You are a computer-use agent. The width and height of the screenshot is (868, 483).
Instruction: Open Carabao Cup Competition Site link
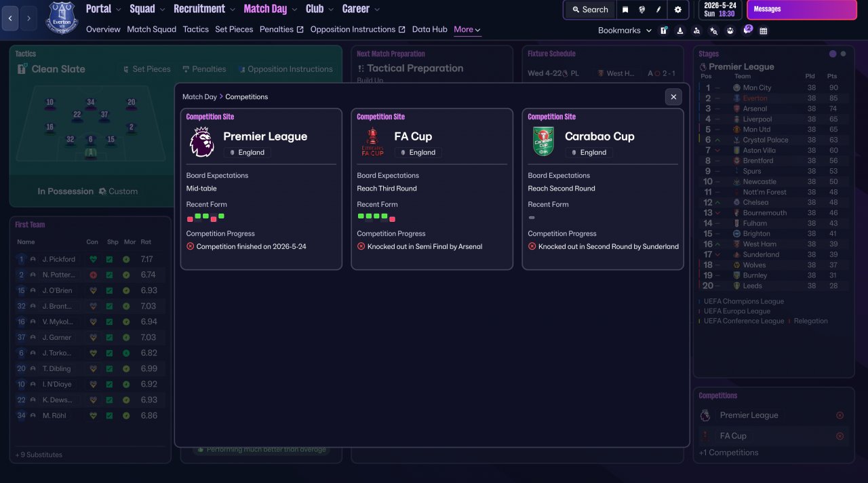[552, 117]
